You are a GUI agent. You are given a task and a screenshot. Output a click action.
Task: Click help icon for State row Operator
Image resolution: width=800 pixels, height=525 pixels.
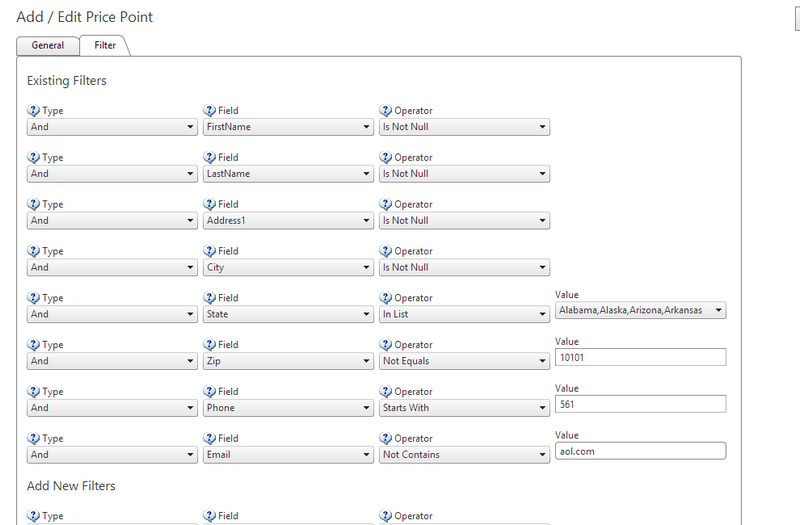point(385,298)
